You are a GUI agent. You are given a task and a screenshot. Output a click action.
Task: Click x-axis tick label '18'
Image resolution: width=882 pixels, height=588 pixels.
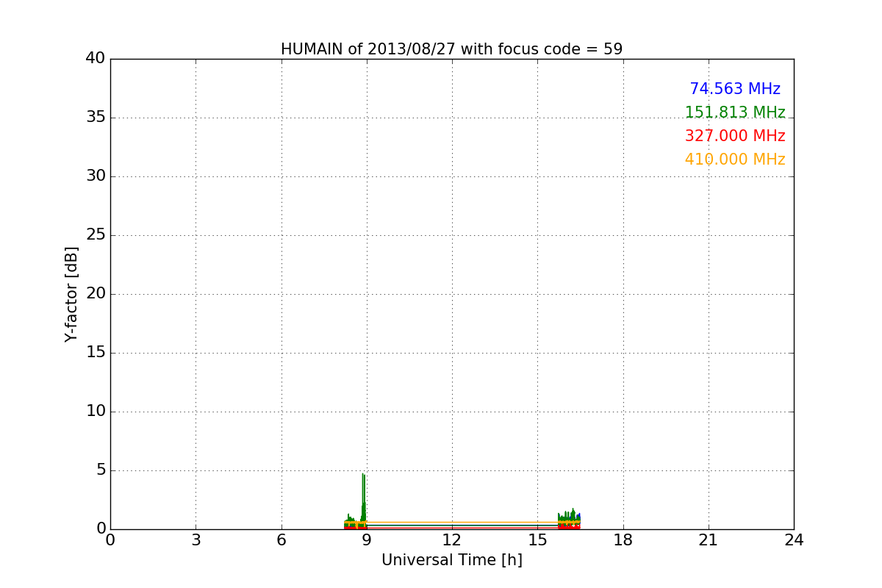pyautogui.click(x=623, y=540)
